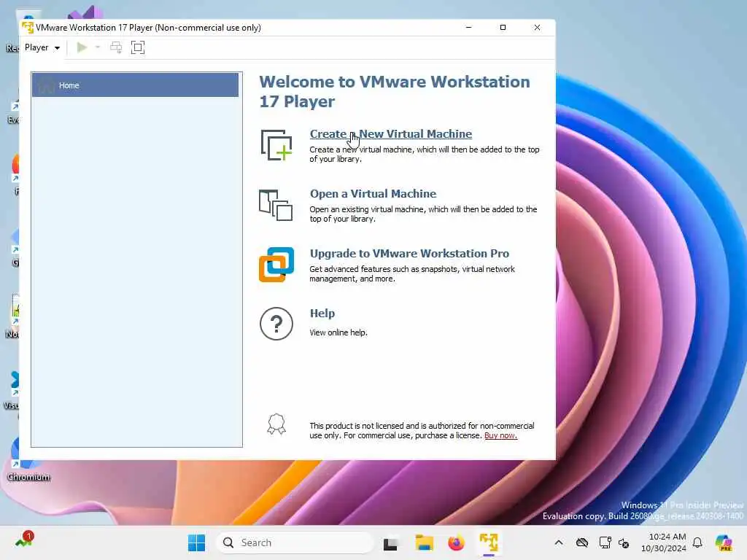Click the "Welcome to VMware Workstation 17 Player" heading
This screenshot has width=747, height=560.
tap(395, 92)
